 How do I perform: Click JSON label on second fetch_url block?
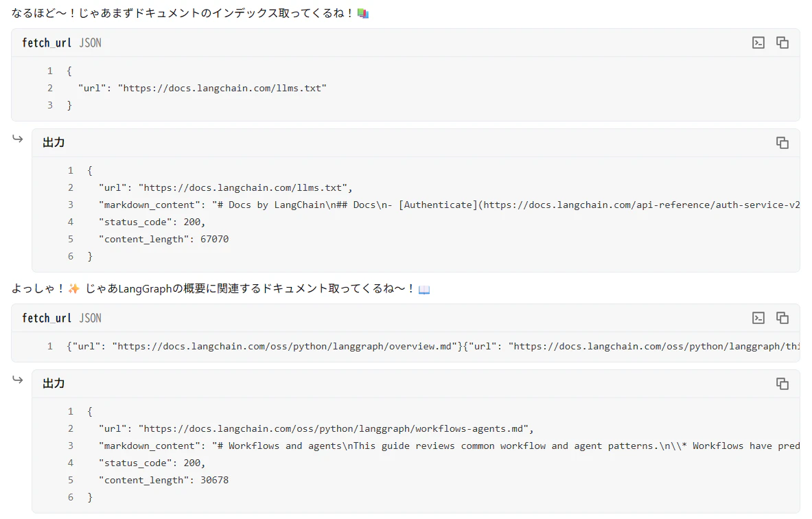[90, 318]
